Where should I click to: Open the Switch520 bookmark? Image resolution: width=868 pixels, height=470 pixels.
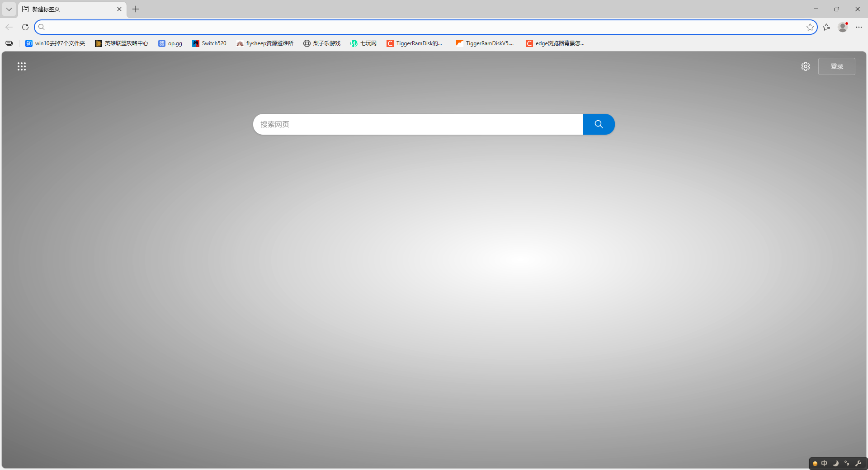pos(209,43)
